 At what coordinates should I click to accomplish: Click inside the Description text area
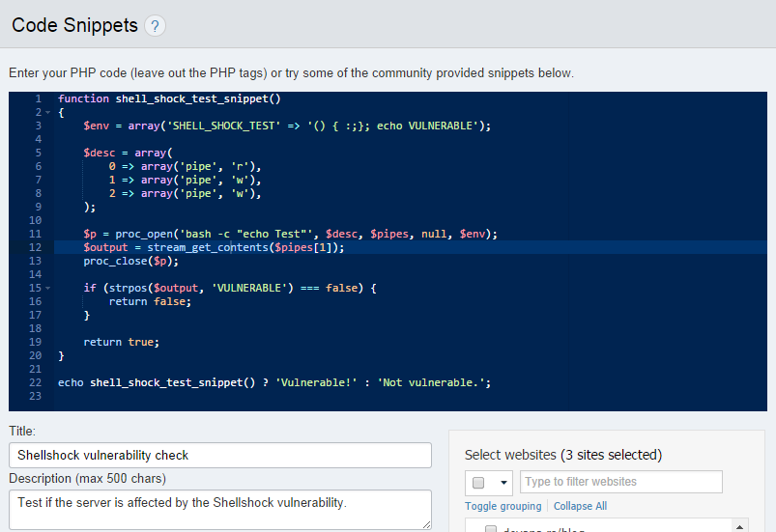click(x=220, y=509)
